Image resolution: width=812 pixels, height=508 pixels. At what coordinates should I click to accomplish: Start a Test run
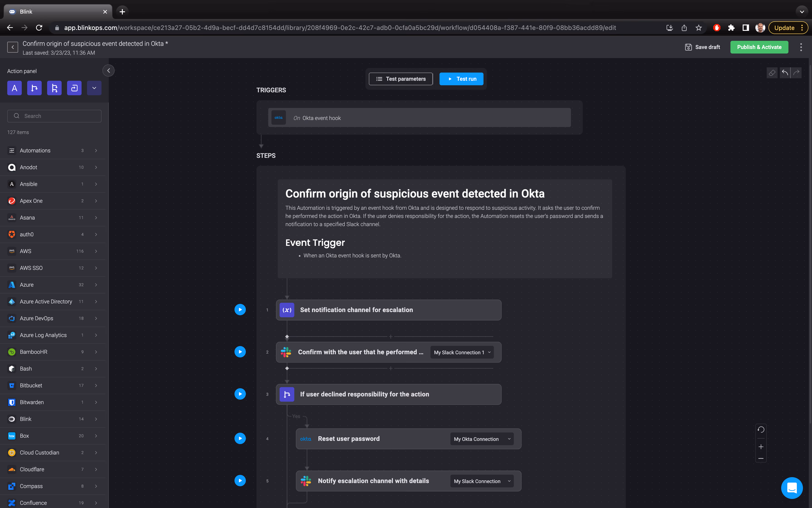click(461, 79)
